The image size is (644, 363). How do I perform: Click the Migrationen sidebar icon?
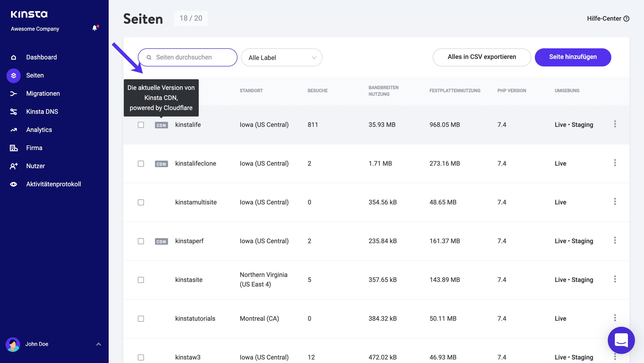[13, 93]
